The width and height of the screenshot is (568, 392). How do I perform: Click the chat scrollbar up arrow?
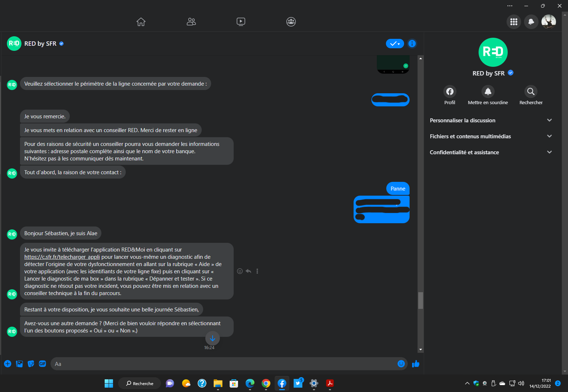[x=421, y=58]
